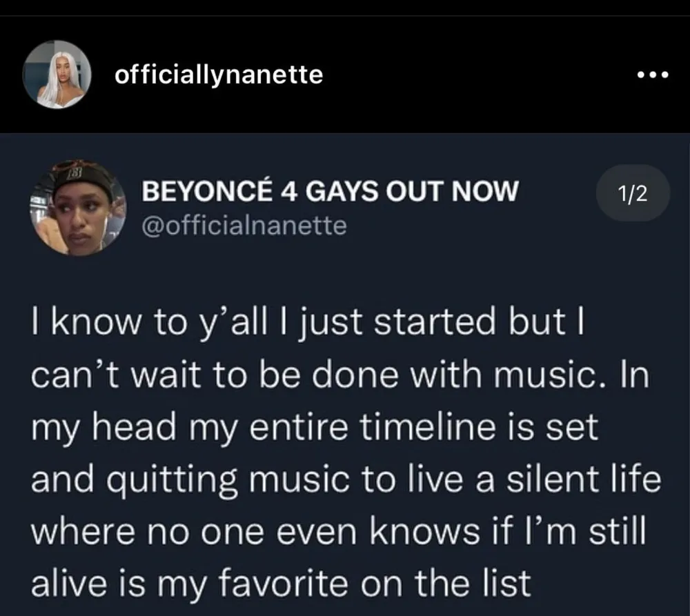Click the line "my head my entire timeline is set"
The height and width of the screenshot is (616, 690).
(314, 429)
